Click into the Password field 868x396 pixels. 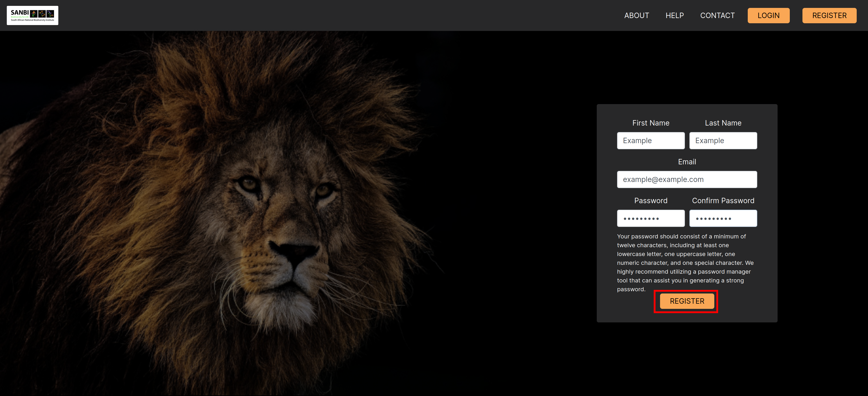coord(650,218)
